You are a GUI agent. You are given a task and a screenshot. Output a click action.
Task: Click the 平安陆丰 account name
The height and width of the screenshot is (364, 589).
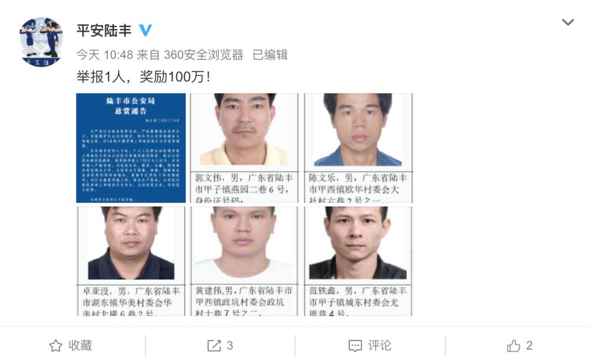coord(104,31)
